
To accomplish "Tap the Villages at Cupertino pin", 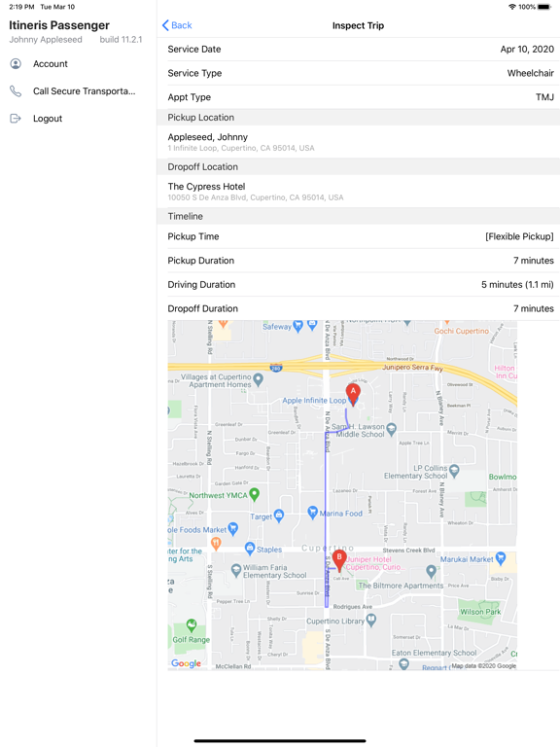I will click(x=258, y=379).
